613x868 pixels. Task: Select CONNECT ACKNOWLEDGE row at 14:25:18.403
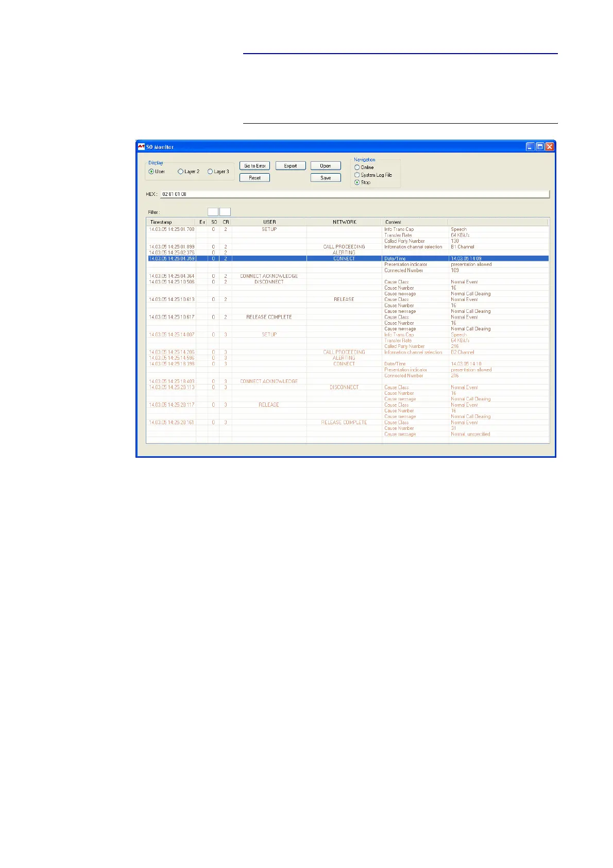(x=348, y=381)
